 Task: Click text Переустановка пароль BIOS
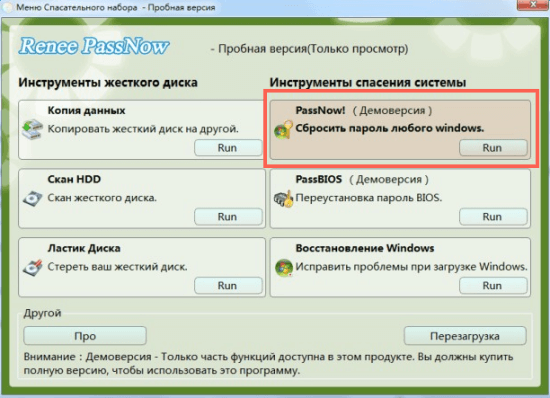369,198
